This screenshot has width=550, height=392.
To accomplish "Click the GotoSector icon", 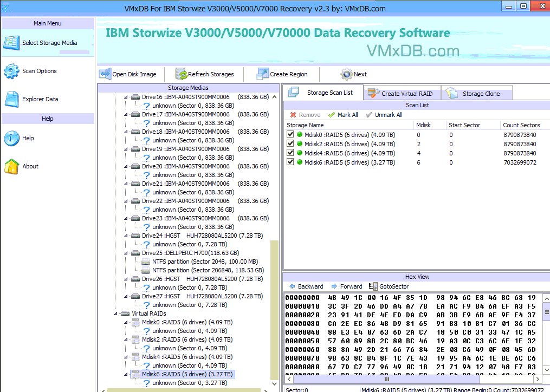I will [x=373, y=286].
